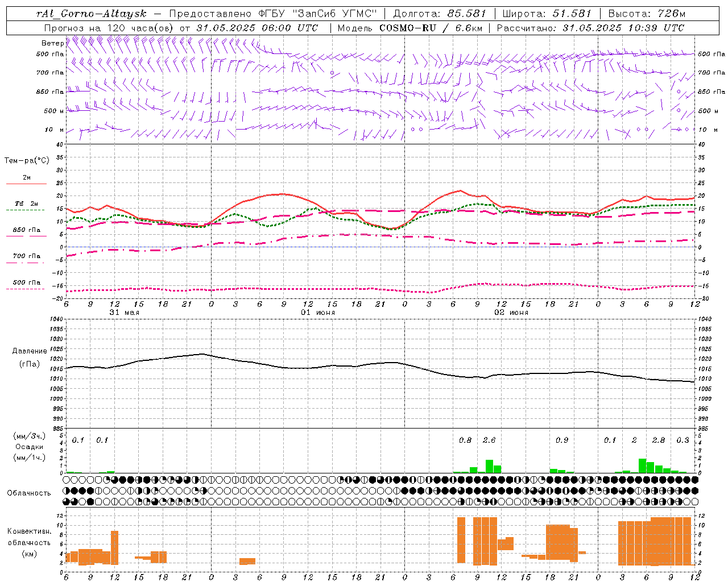728x582 pixels.
Task: Click the precipitation total "0.9"
Action: [562, 440]
